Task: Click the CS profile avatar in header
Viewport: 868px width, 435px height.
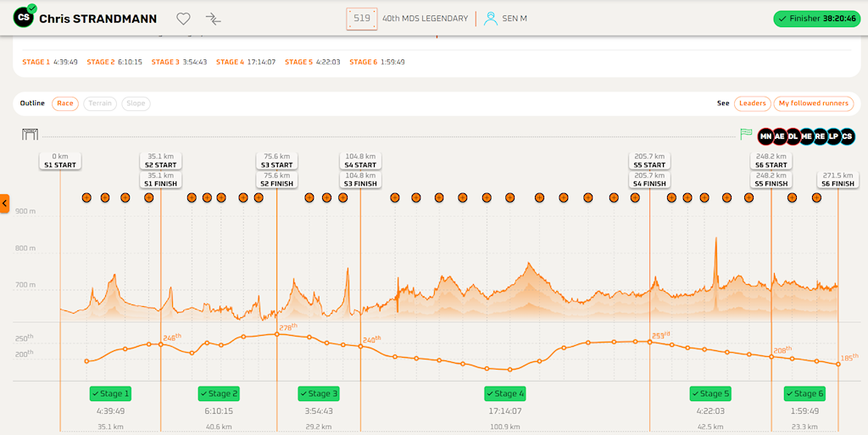Action: (x=23, y=18)
